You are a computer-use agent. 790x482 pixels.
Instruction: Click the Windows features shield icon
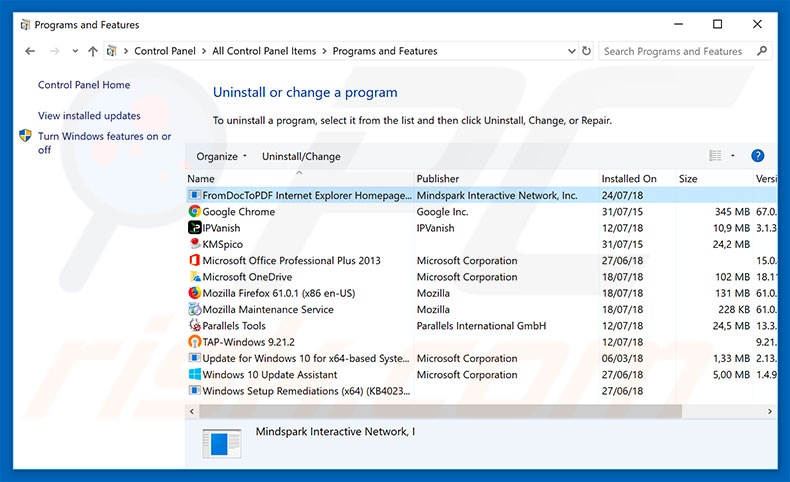25,135
